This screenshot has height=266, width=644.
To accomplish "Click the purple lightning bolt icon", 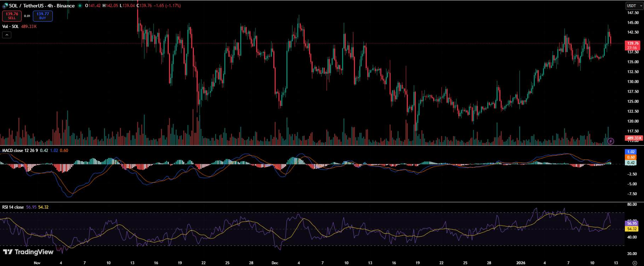I will [610, 141].
